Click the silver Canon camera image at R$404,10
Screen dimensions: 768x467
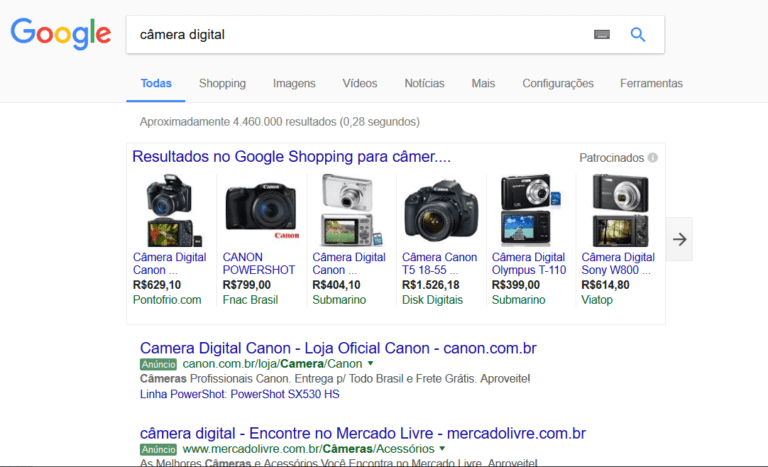351,211
